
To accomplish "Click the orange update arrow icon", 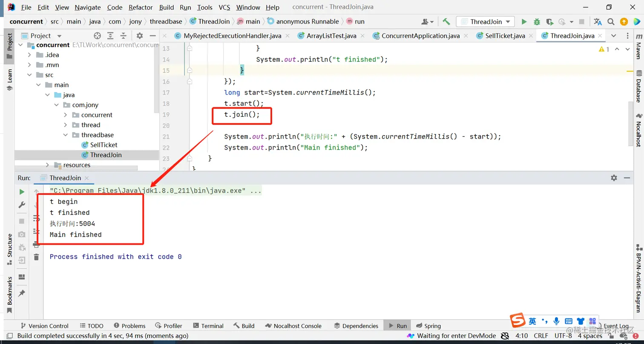I will tap(624, 22).
